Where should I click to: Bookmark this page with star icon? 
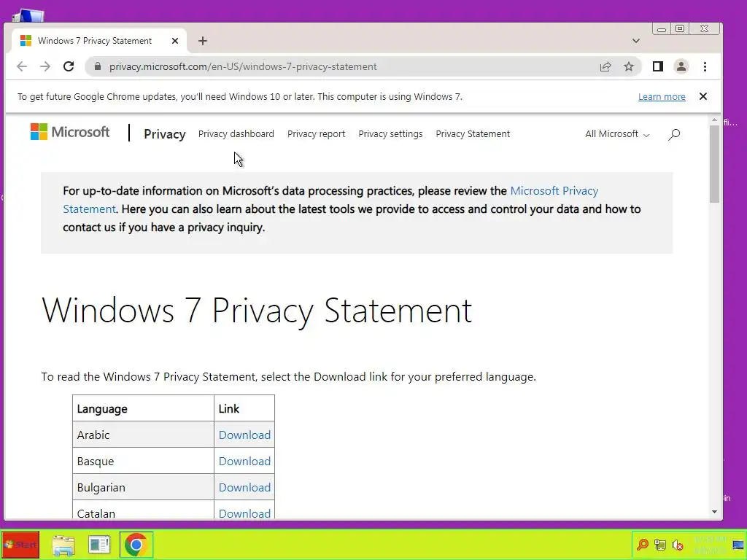click(629, 66)
